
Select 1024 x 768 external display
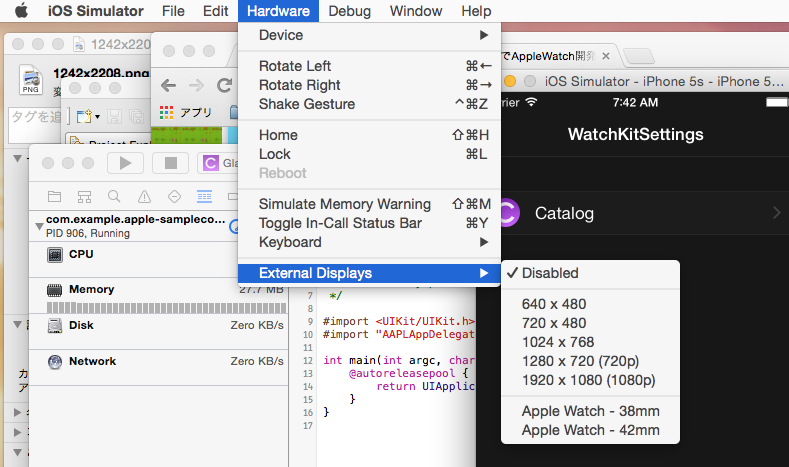(x=590, y=342)
